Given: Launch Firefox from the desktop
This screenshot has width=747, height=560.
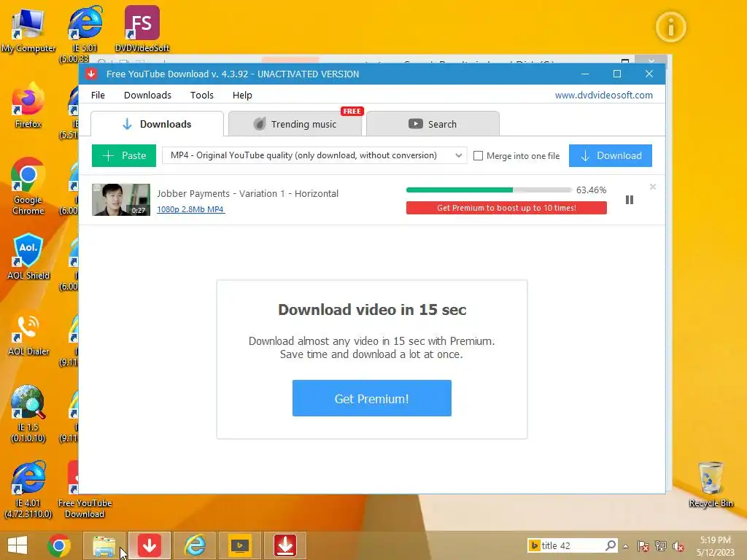Looking at the screenshot, I should pyautogui.click(x=28, y=106).
